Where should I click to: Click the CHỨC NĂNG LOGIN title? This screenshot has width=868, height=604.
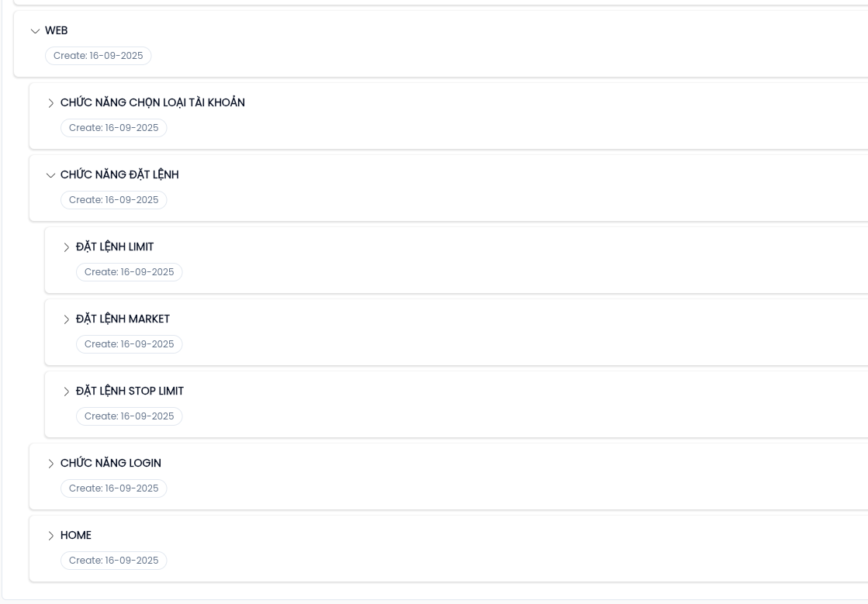(x=111, y=463)
